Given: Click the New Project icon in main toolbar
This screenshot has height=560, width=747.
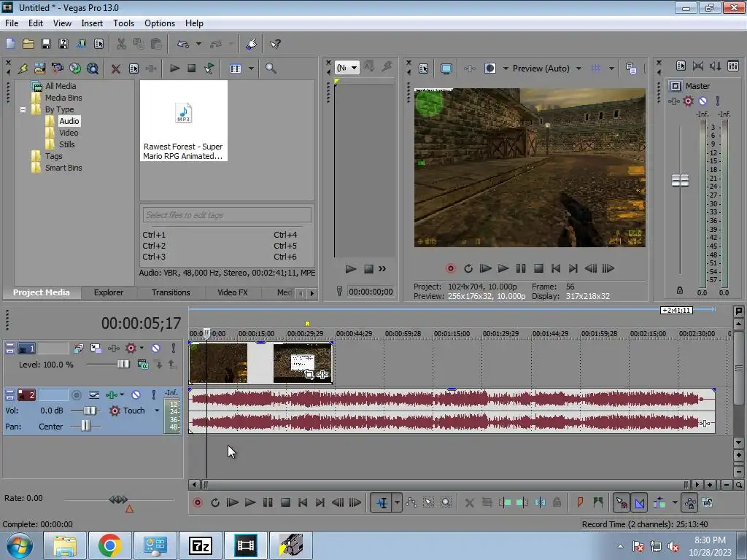Looking at the screenshot, I should [10, 44].
